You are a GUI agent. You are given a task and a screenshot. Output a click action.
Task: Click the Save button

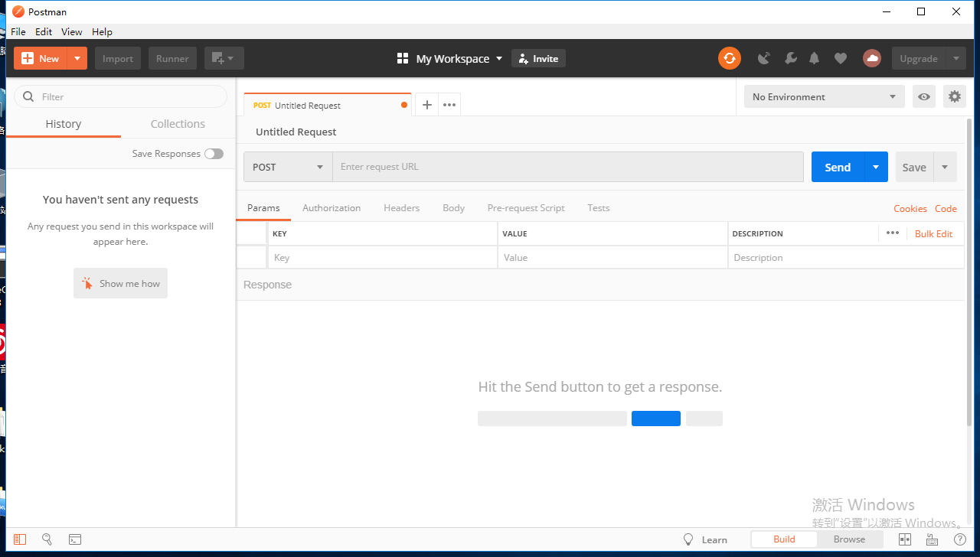click(x=914, y=167)
